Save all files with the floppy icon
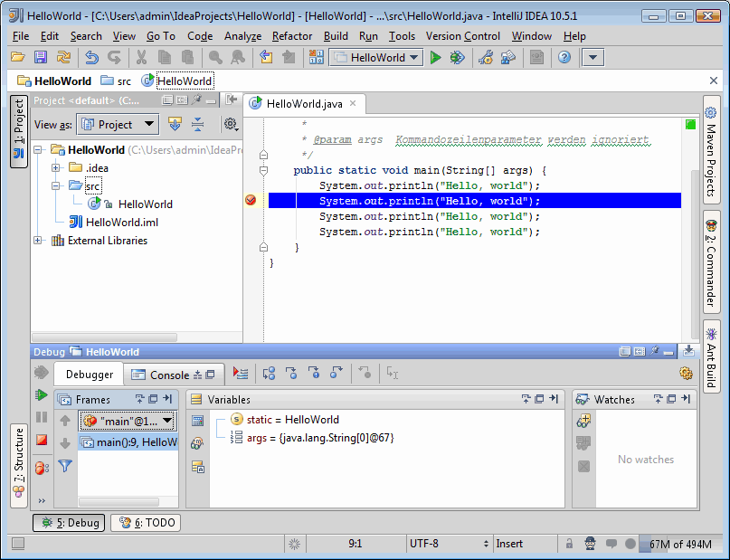The image size is (730, 560). pos(41,57)
